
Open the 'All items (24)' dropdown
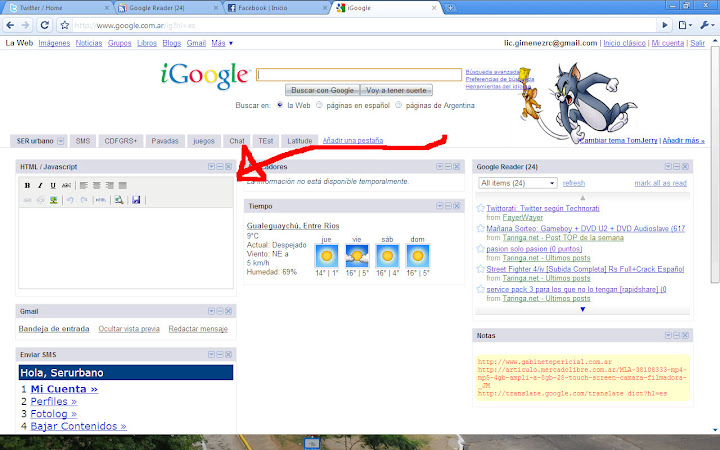(518, 183)
